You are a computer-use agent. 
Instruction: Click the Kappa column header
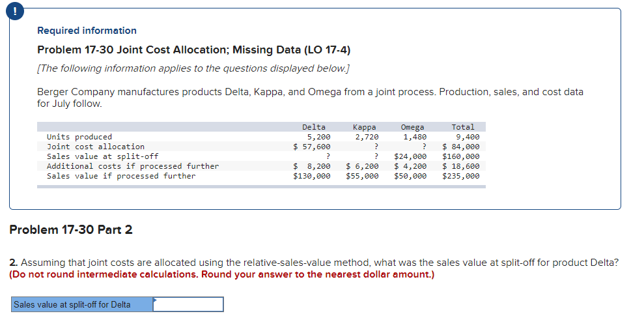click(x=364, y=127)
